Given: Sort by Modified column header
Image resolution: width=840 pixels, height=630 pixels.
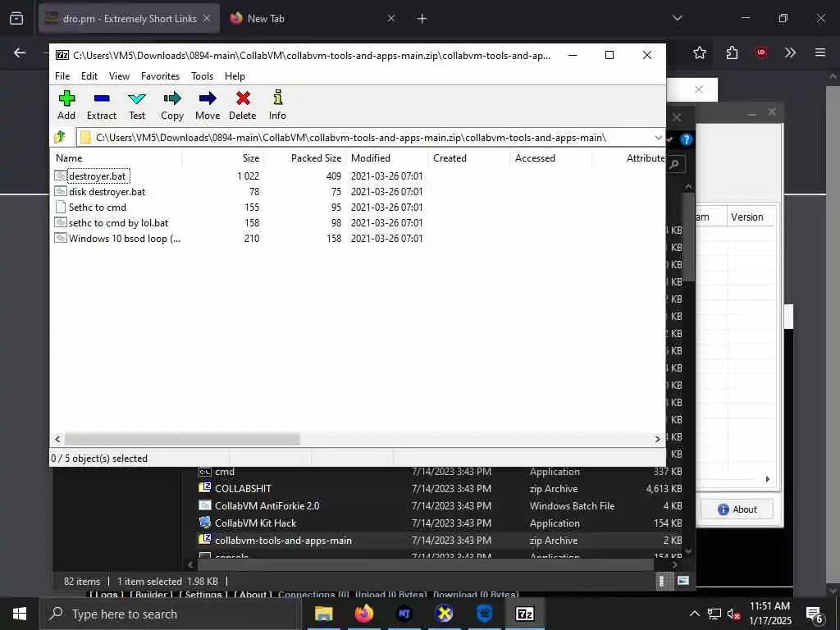Looking at the screenshot, I should point(386,158).
